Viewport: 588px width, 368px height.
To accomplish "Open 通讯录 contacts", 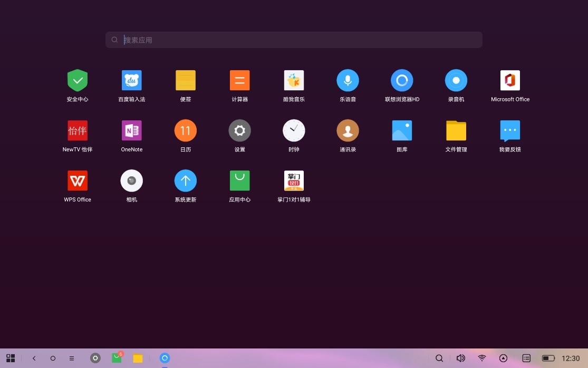I will coord(348,130).
